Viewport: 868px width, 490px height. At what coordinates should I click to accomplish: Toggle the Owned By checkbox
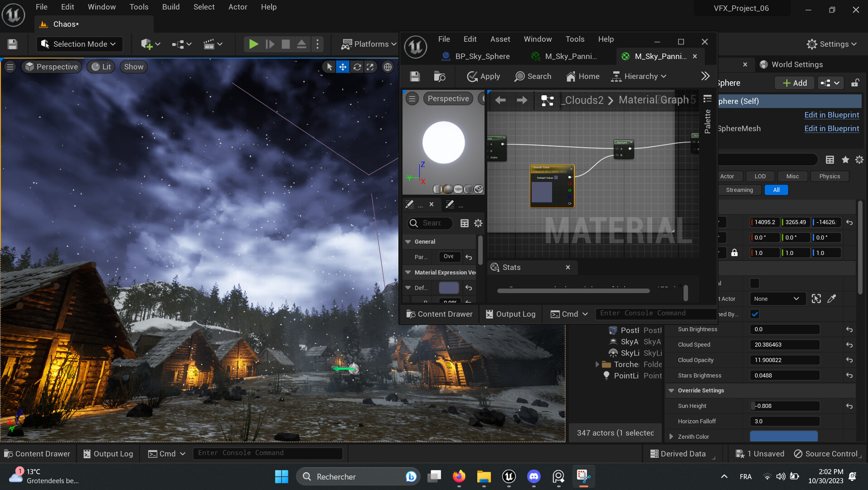click(754, 314)
